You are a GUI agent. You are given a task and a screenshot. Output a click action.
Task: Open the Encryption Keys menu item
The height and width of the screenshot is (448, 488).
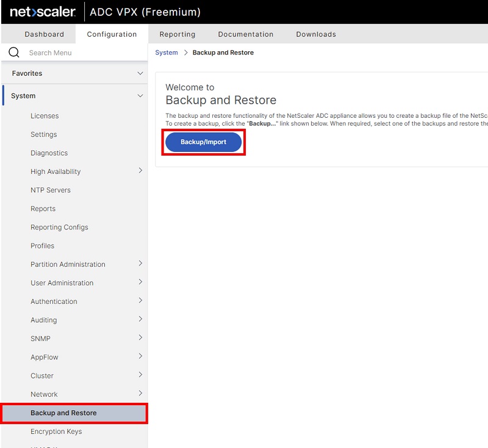pyautogui.click(x=56, y=432)
